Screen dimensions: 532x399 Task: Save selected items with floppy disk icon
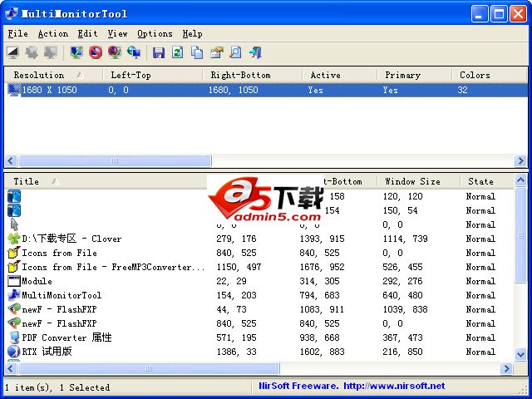159,52
